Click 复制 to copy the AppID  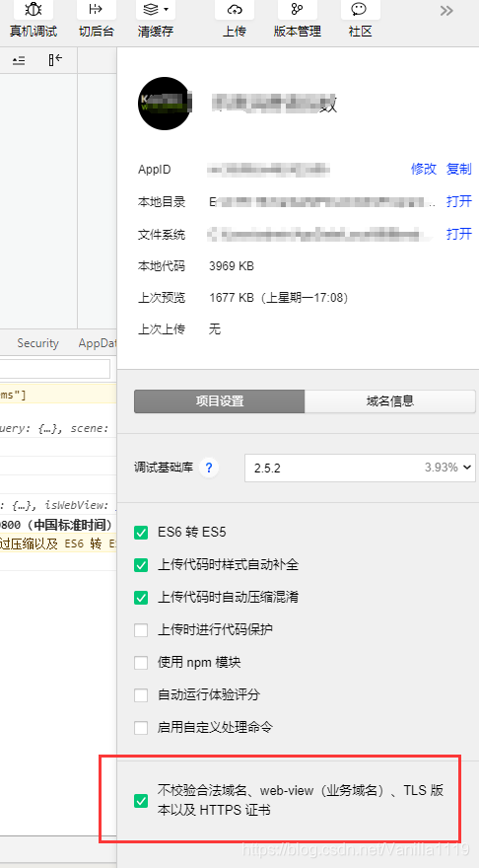(459, 169)
